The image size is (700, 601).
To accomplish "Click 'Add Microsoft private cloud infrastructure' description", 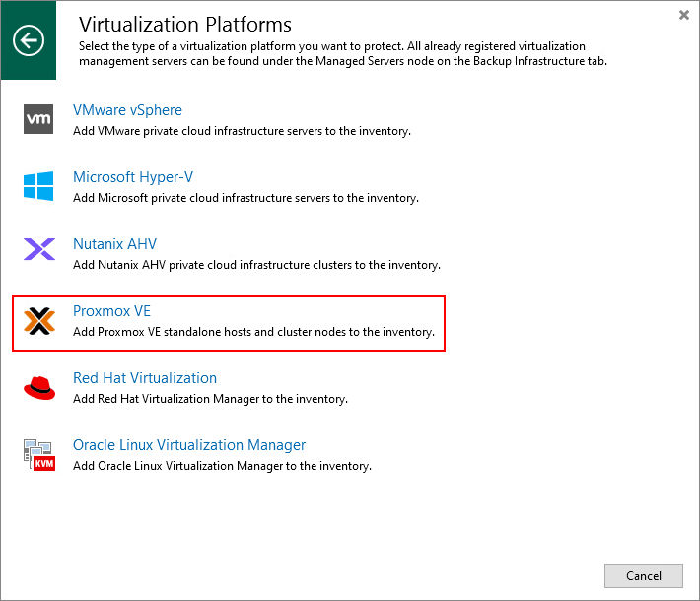I will coord(245,198).
